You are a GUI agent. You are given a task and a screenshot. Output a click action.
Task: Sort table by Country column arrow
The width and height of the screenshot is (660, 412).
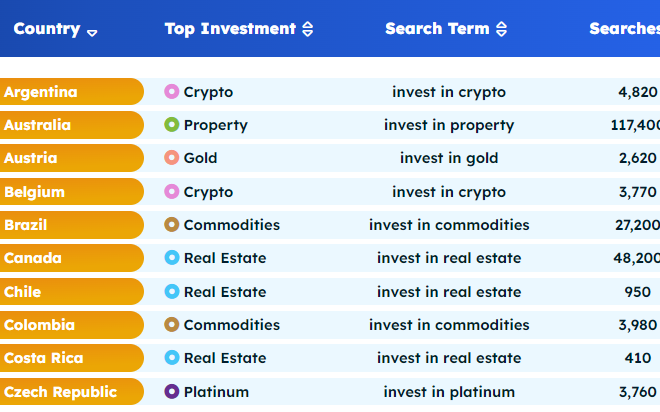92,32
